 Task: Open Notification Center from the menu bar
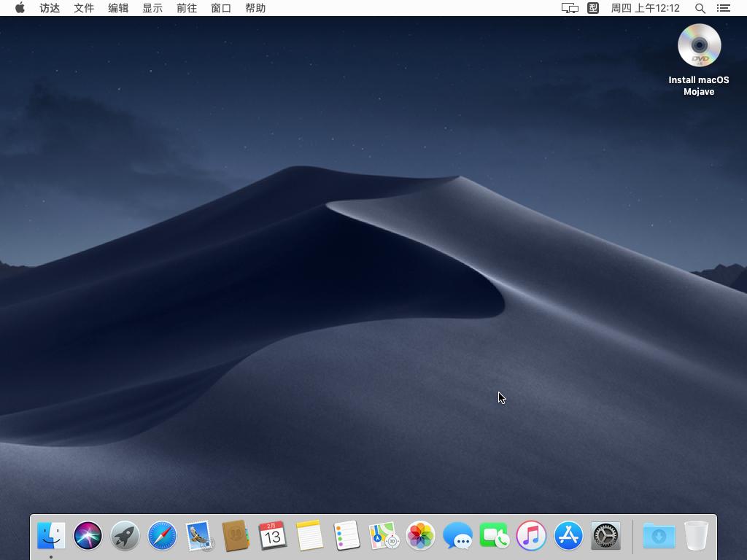click(x=724, y=8)
